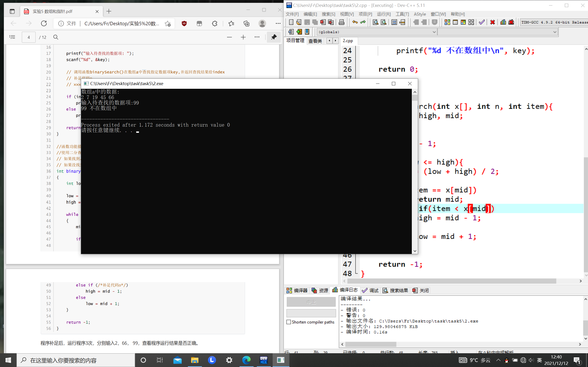This screenshot has width=588, height=367.
Task: Open the TDM-GCC compiler selection dropdown
Action: pos(554,22)
